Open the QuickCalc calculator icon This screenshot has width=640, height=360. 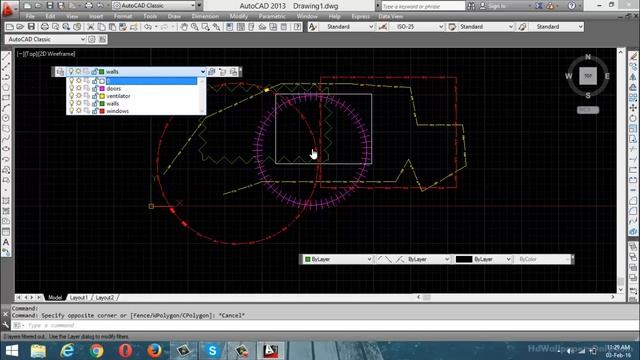point(284,27)
